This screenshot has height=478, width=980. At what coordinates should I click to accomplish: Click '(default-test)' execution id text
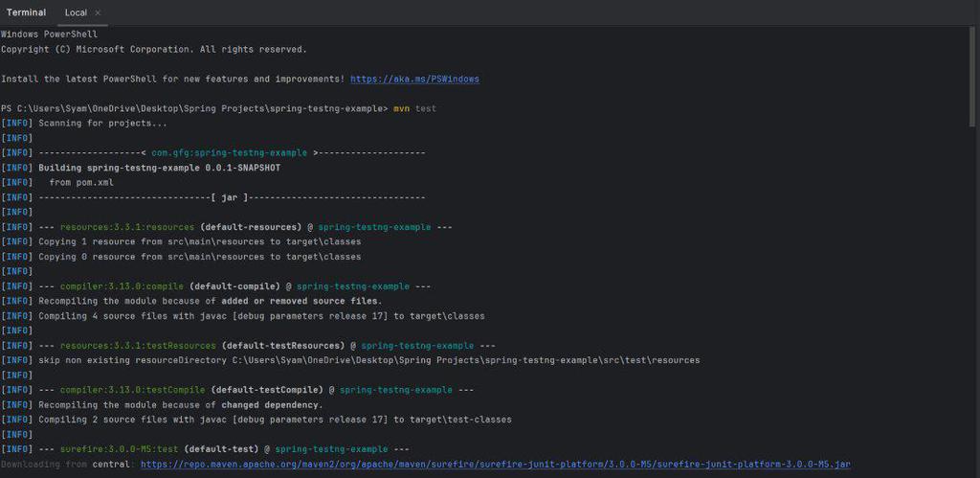221,449
